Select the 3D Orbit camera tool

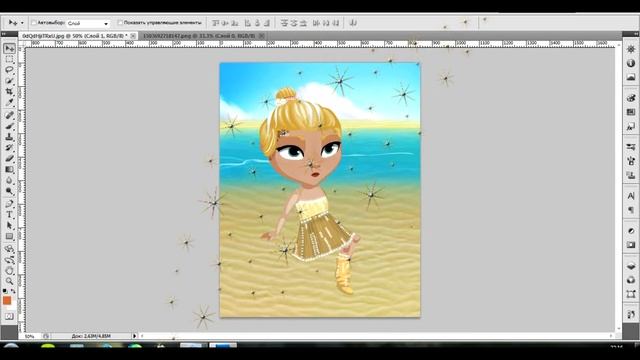(9, 260)
